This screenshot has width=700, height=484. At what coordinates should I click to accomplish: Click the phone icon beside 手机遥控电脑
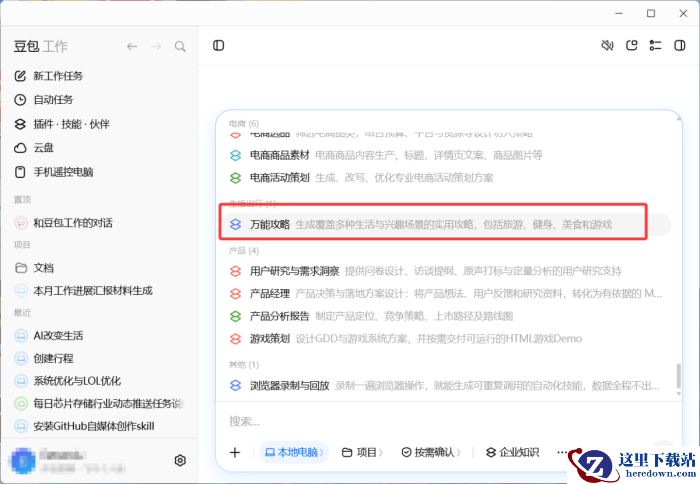21,172
